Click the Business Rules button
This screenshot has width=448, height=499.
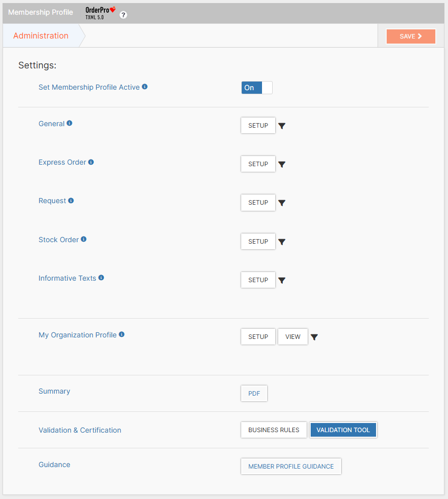point(274,430)
